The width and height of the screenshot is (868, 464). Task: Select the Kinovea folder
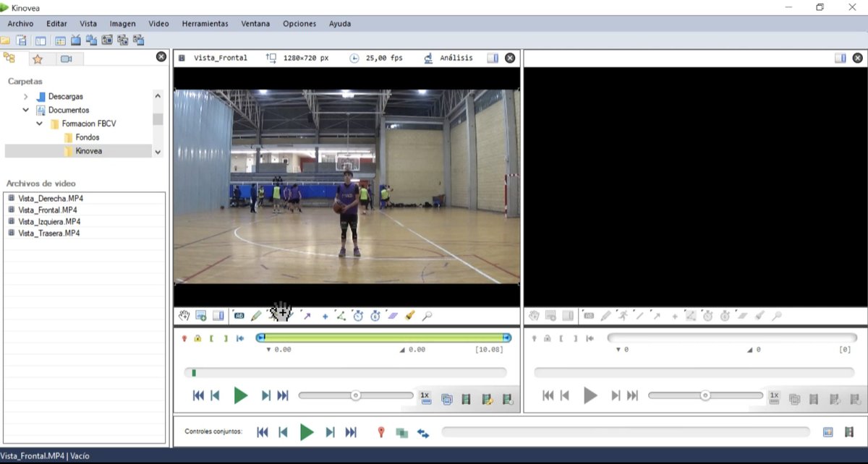(x=88, y=151)
